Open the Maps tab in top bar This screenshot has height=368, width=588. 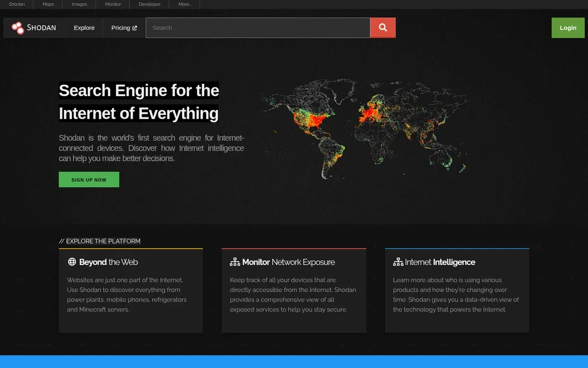coord(48,4)
